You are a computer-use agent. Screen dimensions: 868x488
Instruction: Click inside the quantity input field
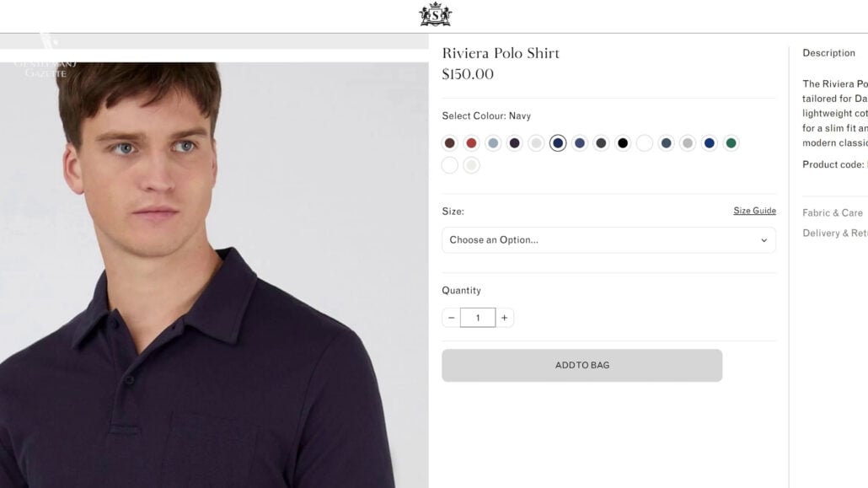point(477,318)
